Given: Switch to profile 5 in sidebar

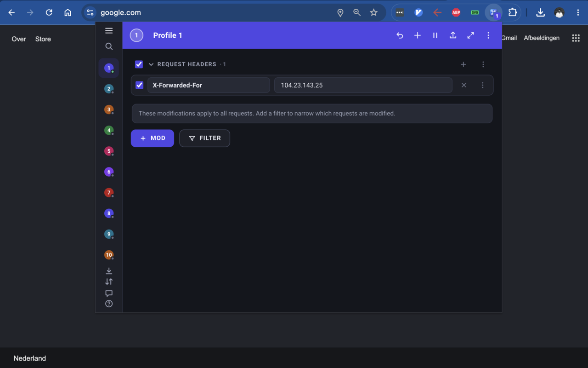Looking at the screenshot, I should [x=109, y=151].
